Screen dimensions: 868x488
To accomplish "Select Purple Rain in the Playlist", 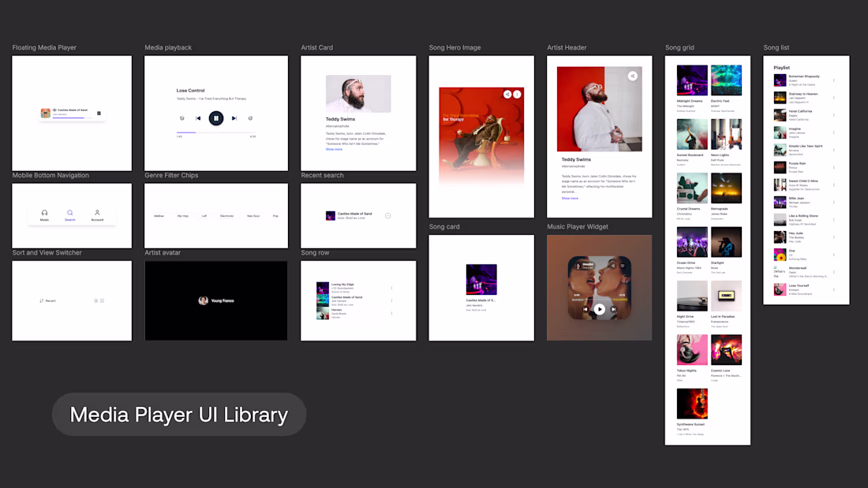I will (806, 168).
